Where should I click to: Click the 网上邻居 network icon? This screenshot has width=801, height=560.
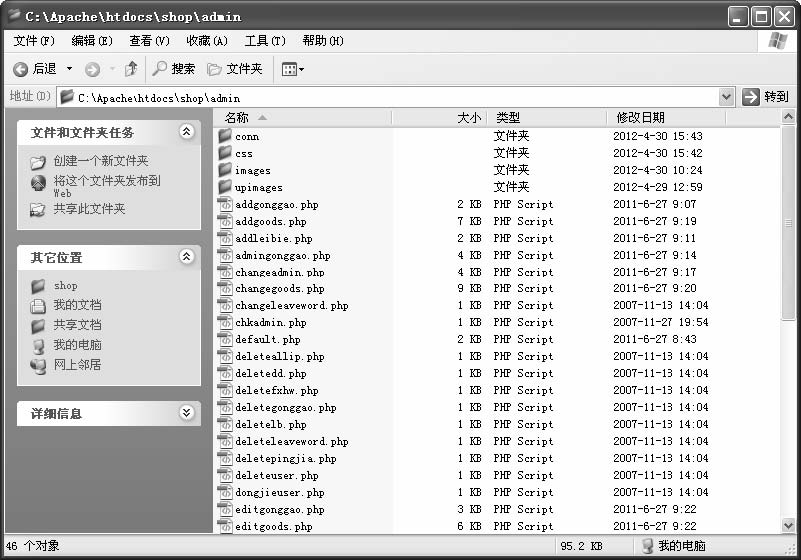click(x=38, y=365)
